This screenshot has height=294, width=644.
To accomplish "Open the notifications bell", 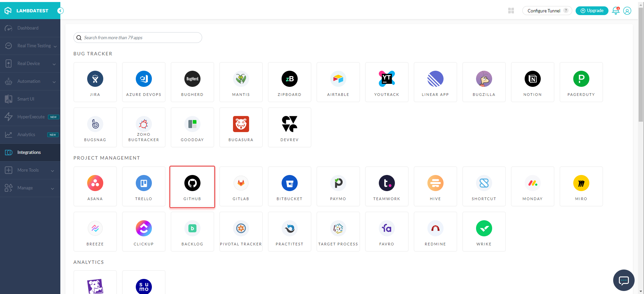I will (x=616, y=11).
